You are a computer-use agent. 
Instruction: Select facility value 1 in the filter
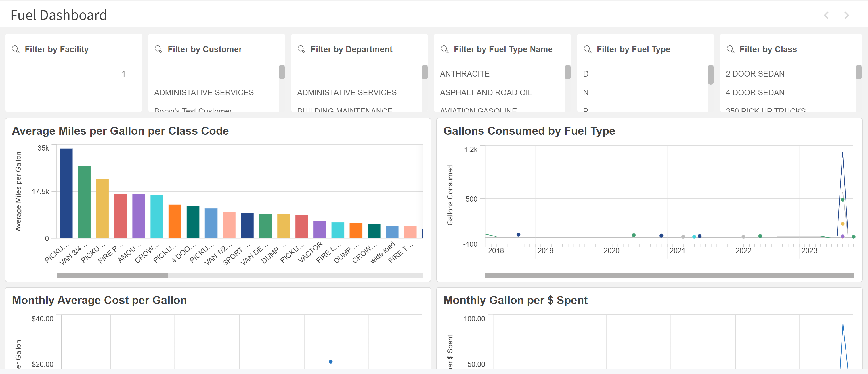point(123,74)
